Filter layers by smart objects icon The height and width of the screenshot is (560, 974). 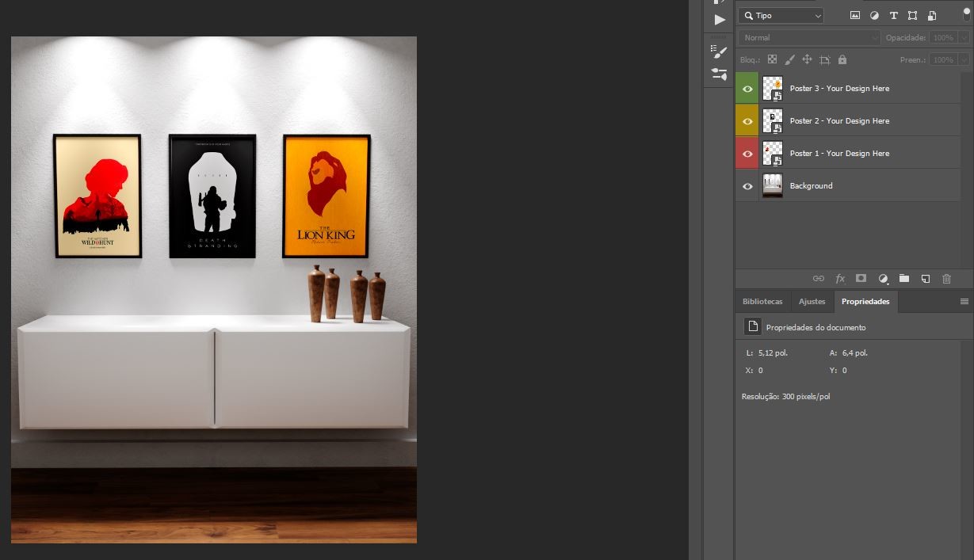click(932, 15)
